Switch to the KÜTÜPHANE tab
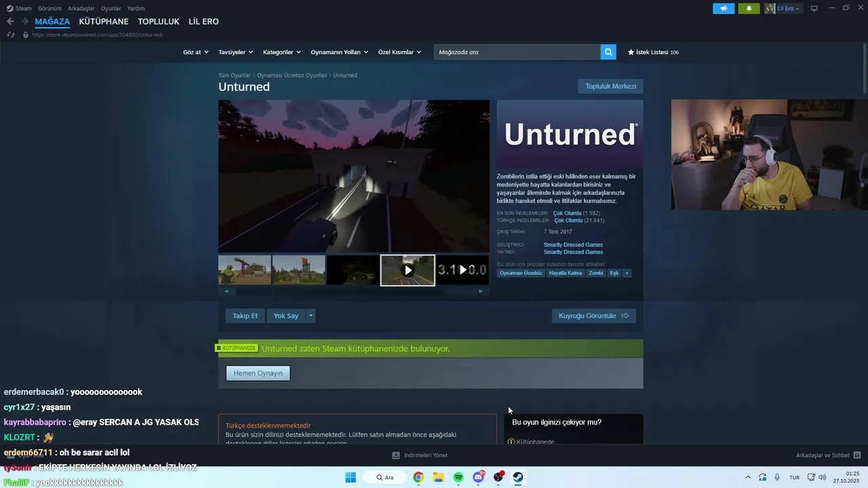The image size is (868, 488). pyautogui.click(x=104, y=22)
